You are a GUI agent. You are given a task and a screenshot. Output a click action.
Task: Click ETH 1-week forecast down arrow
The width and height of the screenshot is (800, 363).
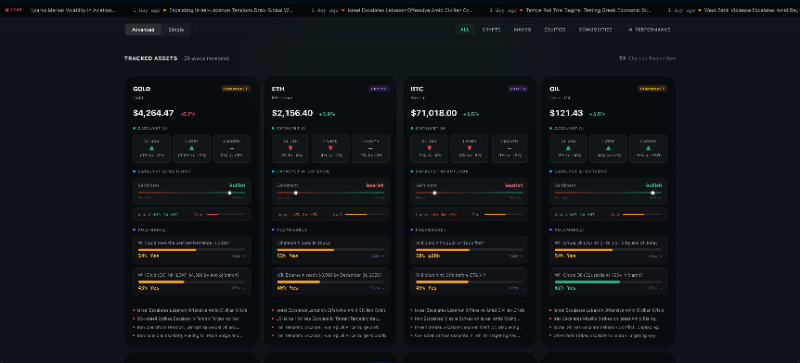point(331,148)
